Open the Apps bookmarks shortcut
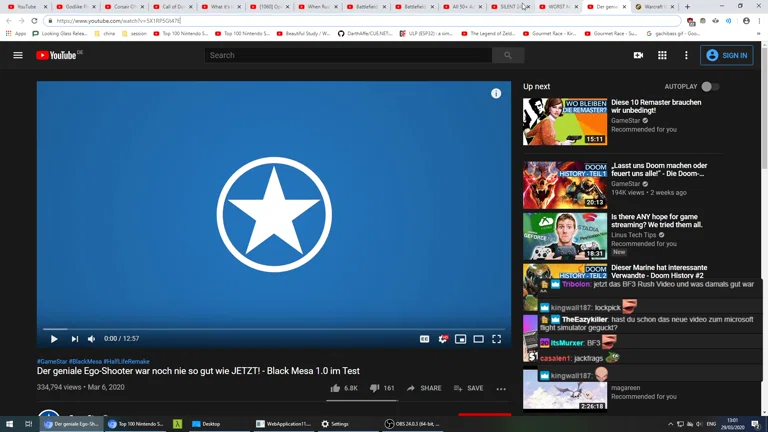The width and height of the screenshot is (768, 432). (16, 34)
